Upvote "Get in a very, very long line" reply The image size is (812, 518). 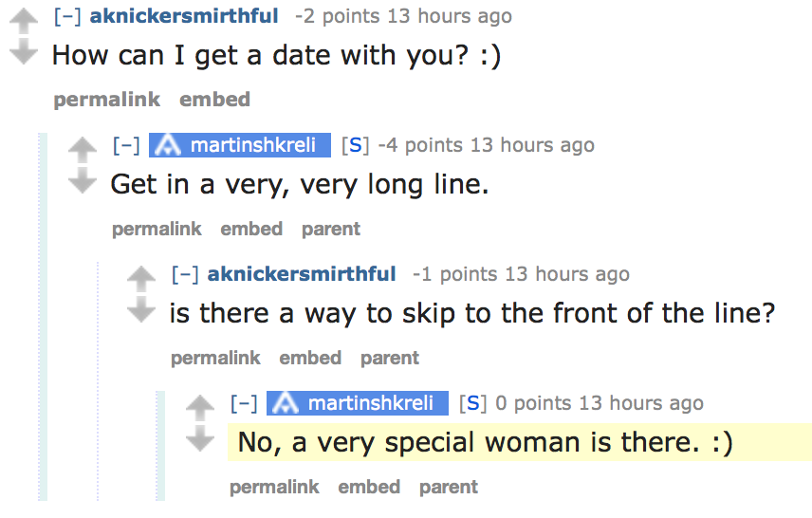(83, 149)
